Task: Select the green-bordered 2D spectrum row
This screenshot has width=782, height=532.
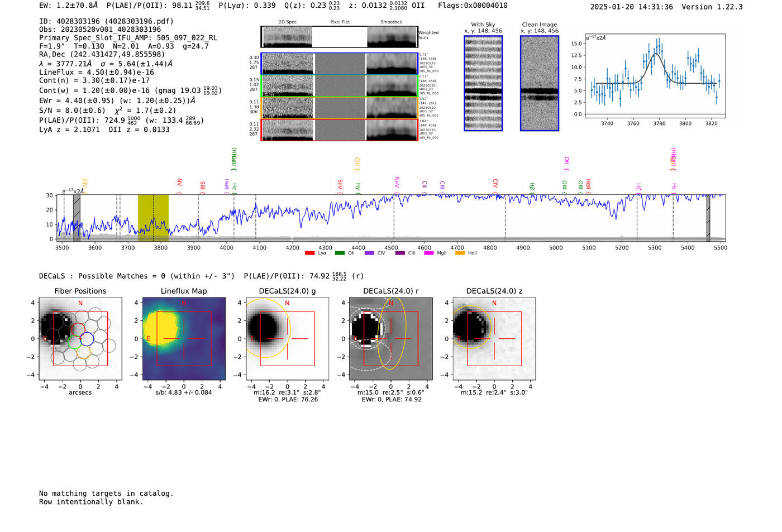Action: pos(339,85)
